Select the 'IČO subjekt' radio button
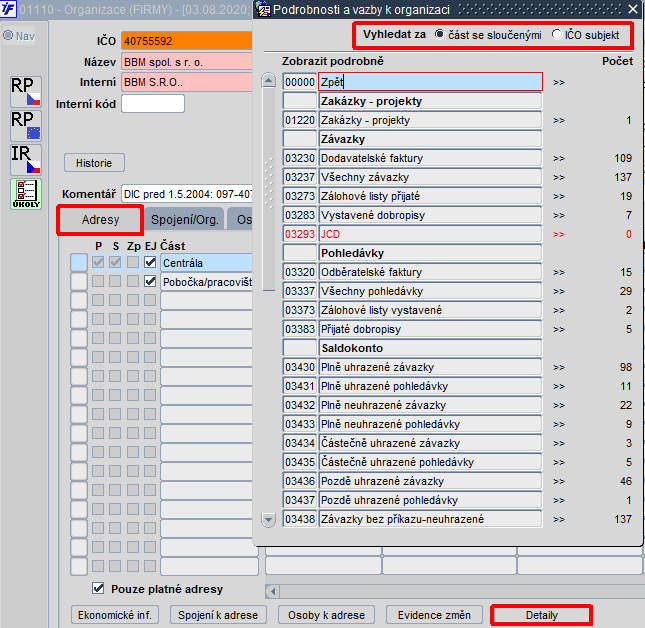This screenshot has width=645, height=628. (557, 35)
